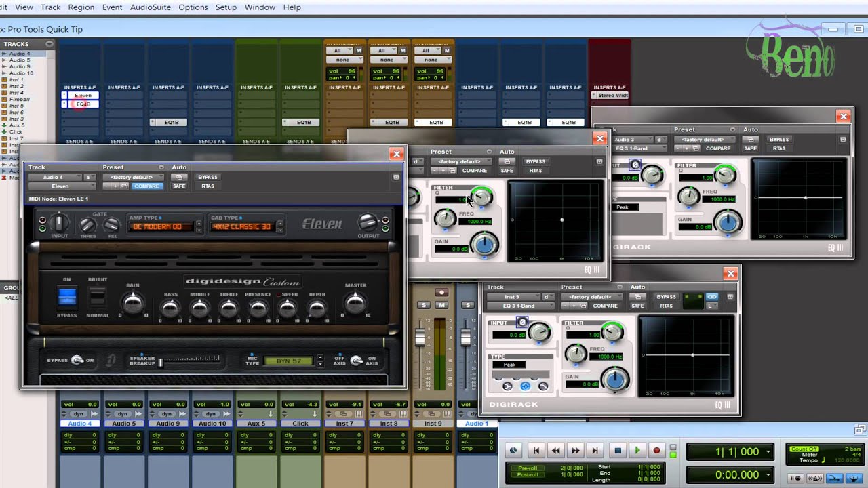The image size is (868, 488).
Task: Open the Eleven plugin selector dropdown
Action: point(61,186)
